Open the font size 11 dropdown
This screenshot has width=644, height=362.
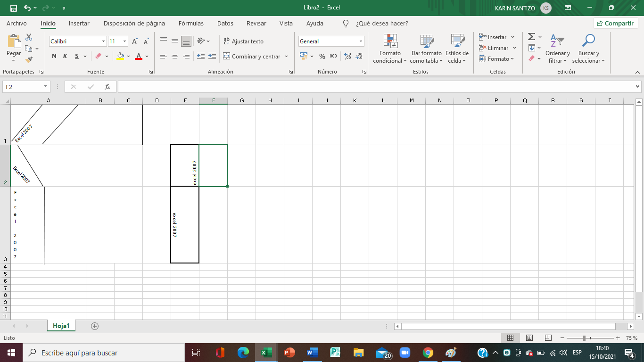[x=124, y=41]
